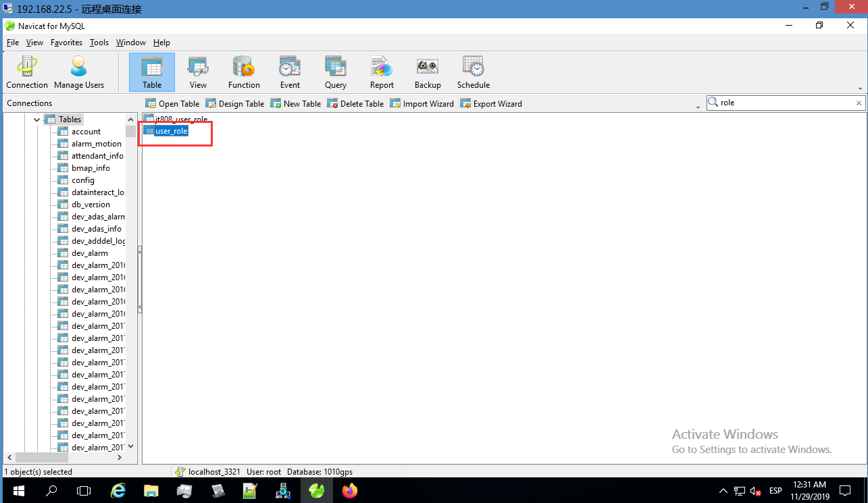Focus the role search field
This screenshot has height=503, width=868.
point(785,103)
